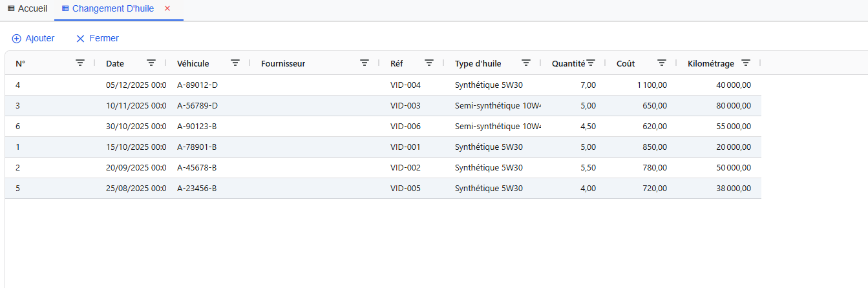Click filter icon on Réf column
Viewport: 868px width, 288px height.
(429, 63)
